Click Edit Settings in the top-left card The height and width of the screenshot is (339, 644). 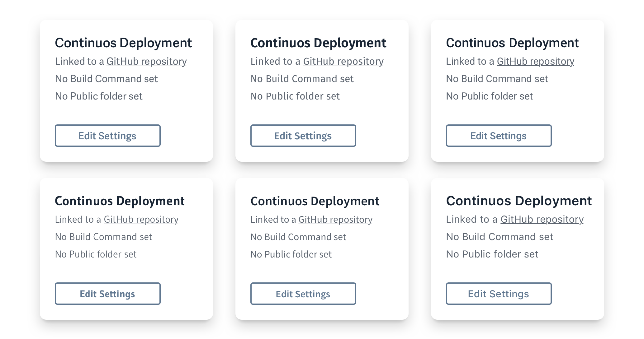107,136
